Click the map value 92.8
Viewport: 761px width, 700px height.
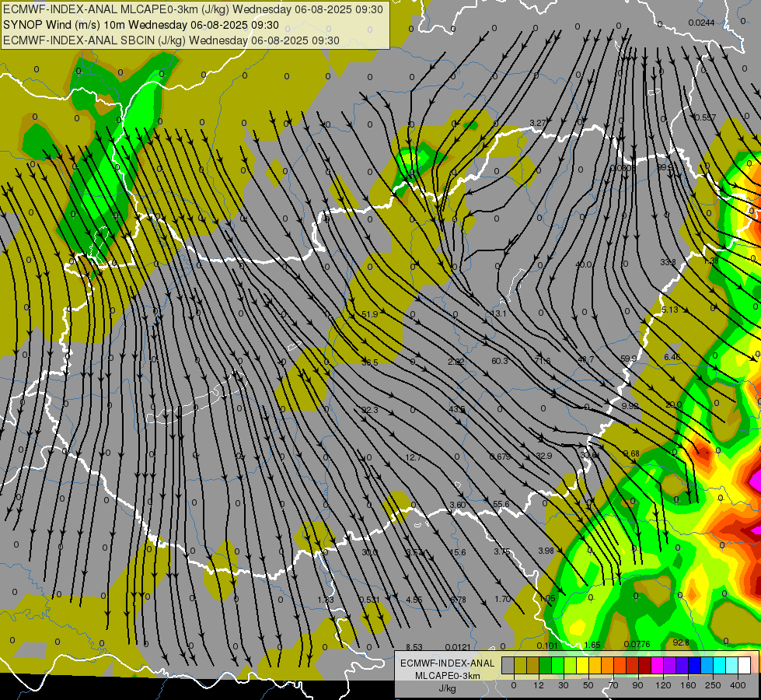[x=681, y=642]
